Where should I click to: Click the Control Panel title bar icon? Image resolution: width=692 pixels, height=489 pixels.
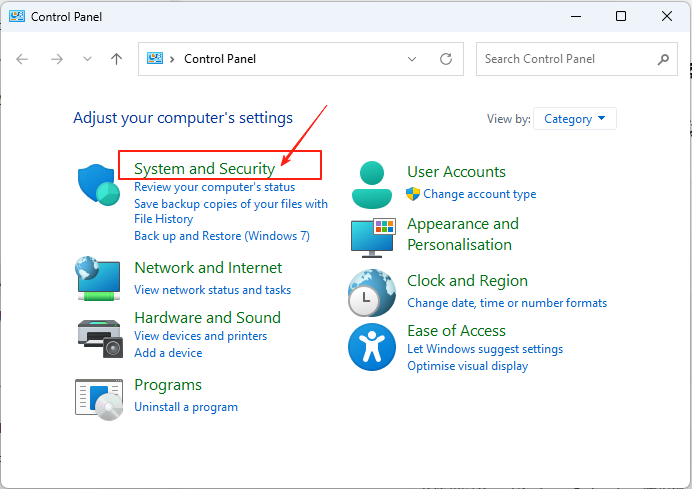(x=17, y=16)
